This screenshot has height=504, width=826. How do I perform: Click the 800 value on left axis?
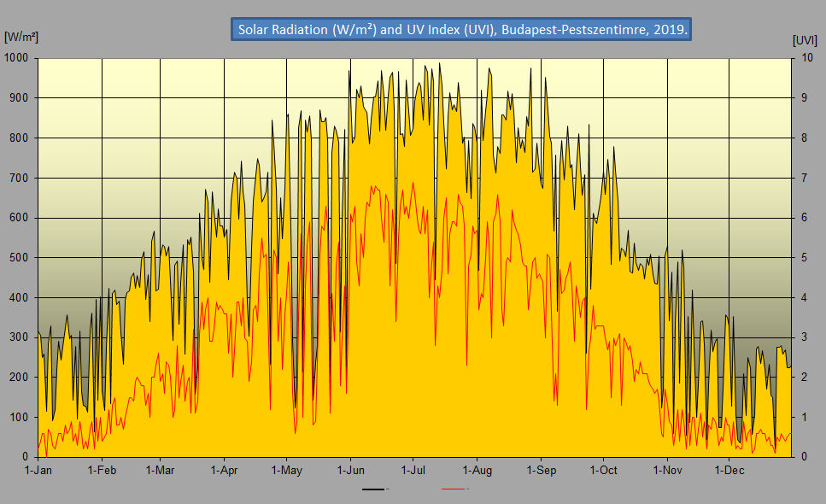(x=21, y=138)
